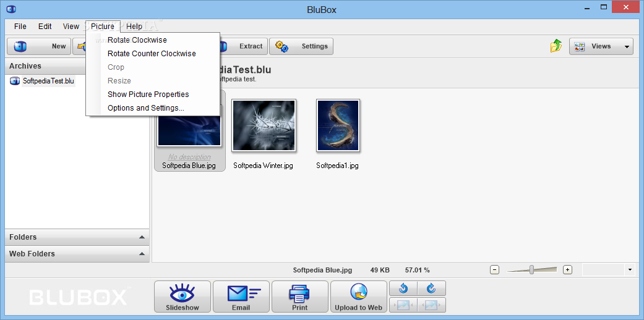Screen dimensions: 644x320
Task: Click the green up-folder arrow icon
Action: pos(556,46)
